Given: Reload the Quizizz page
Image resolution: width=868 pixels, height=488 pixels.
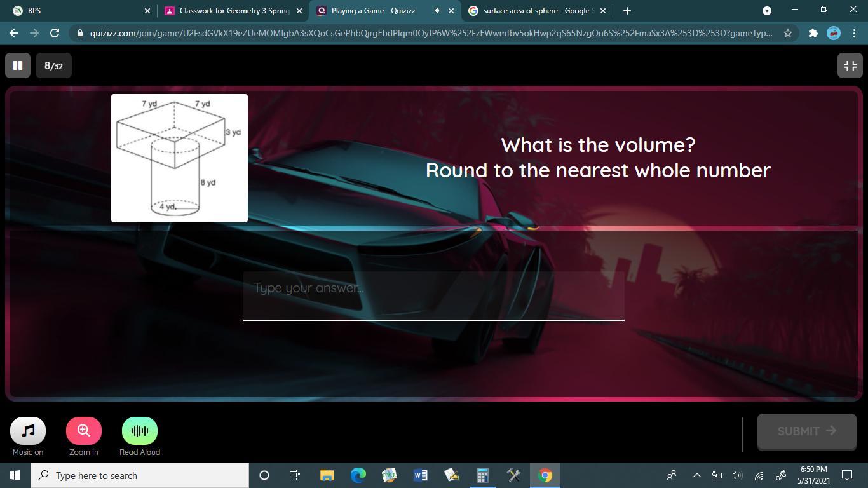Looking at the screenshot, I should click(55, 33).
